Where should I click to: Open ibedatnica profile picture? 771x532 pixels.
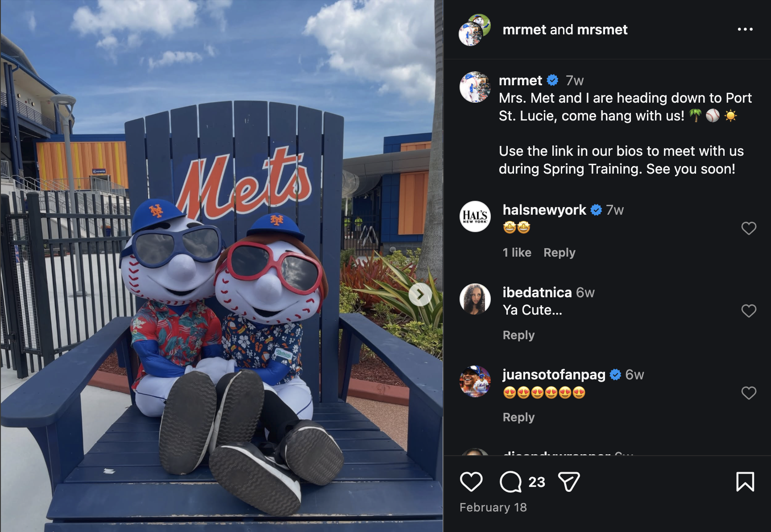475,299
